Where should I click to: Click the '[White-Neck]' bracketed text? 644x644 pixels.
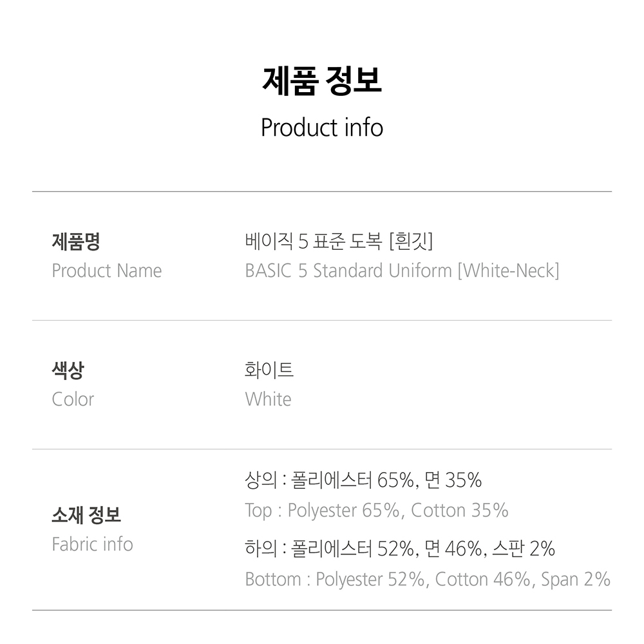[x=509, y=270]
